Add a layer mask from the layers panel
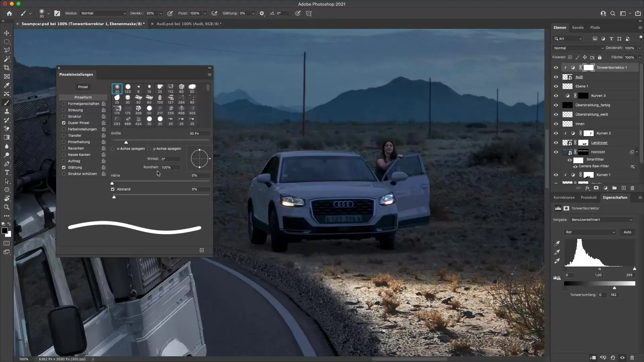The image size is (644, 362). (x=597, y=188)
